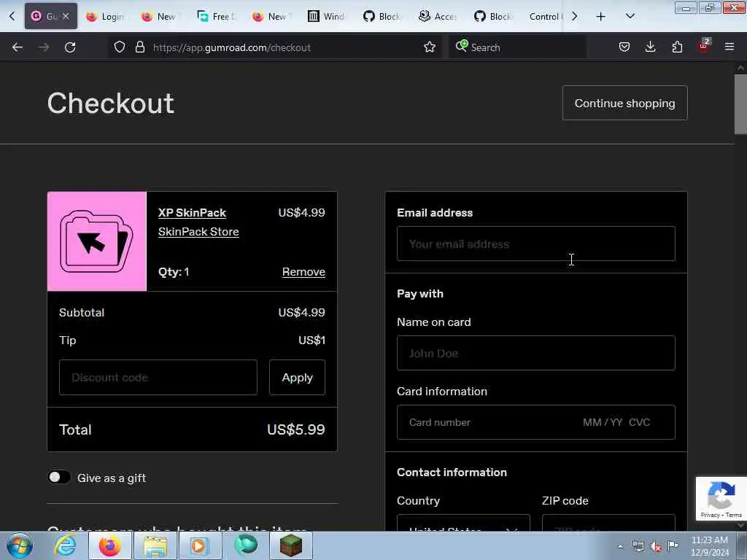The width and height of the screenshot is (747, 560).
Task: Open reCAPTCHA Terms link
Action: (734, 515)
